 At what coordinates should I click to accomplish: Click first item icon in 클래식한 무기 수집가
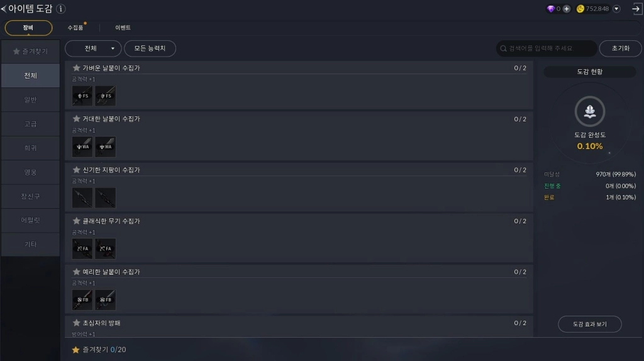coord(82,248)
